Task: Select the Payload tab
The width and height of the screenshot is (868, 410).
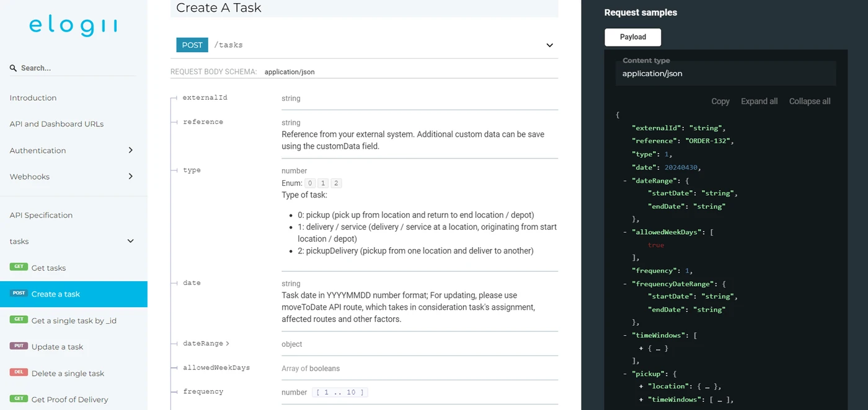Action: (x=633, y=37)
